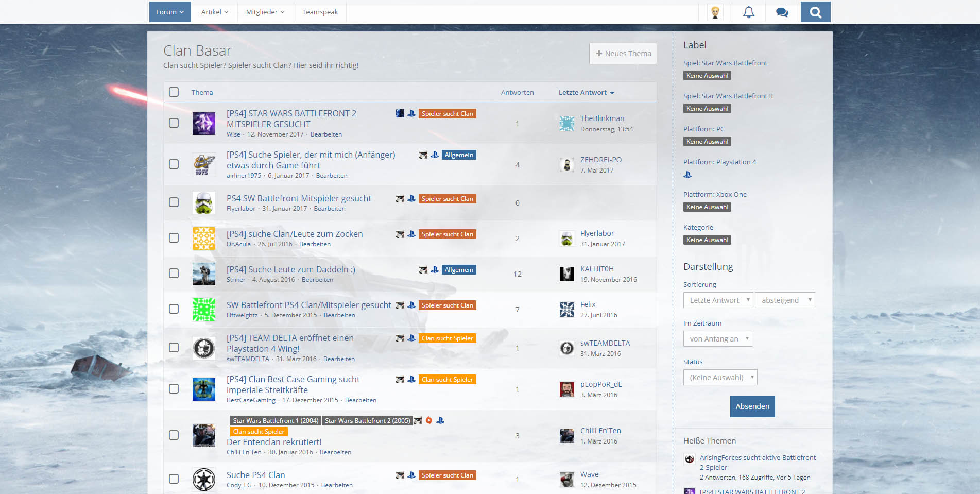This screenshot has width=980, height=494.
Task: Toggle select-all checkbox in Thema header
Action: pos(174,92)
